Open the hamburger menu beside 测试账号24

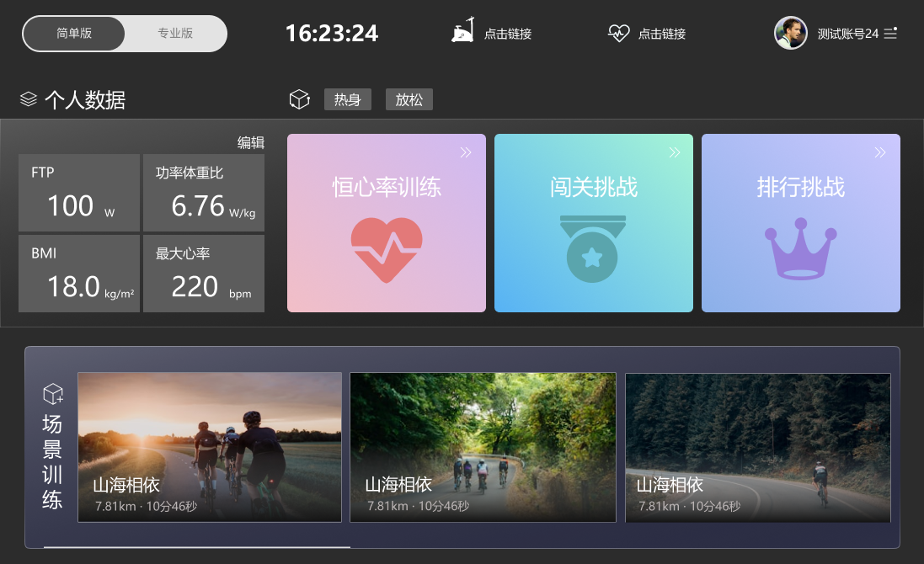tap(890, 35)
